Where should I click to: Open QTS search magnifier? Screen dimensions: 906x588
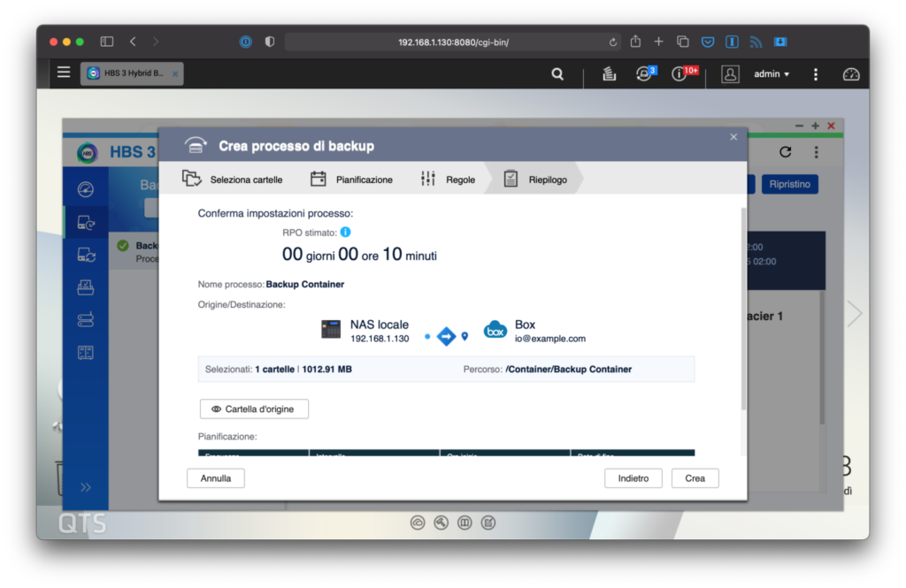click(x=557, y=74)
